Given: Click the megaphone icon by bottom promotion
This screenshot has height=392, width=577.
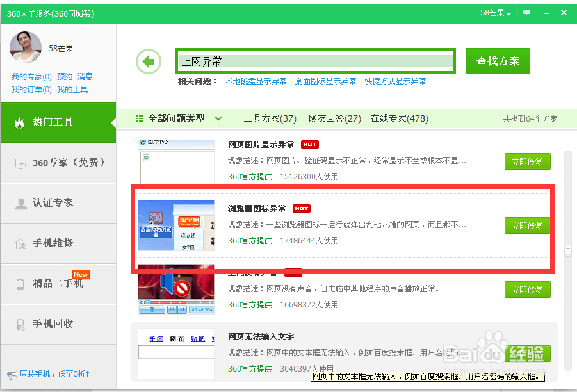Looking at the screenshot, I should click(x=12, y=375).
